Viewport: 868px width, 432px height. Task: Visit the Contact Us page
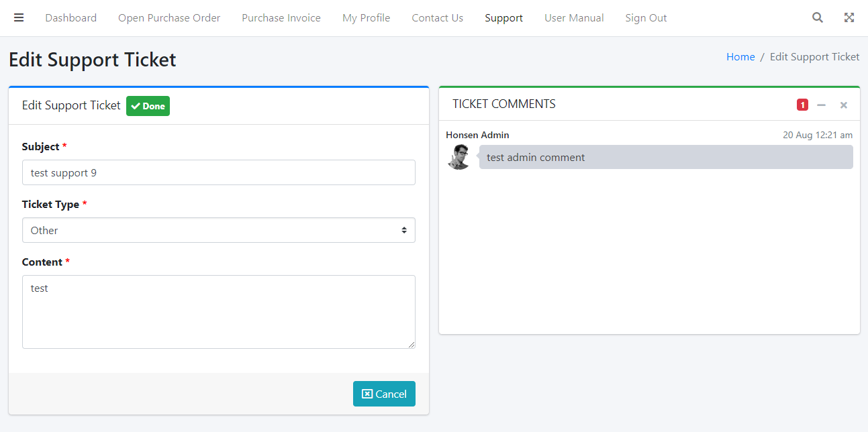coord(437,18)
